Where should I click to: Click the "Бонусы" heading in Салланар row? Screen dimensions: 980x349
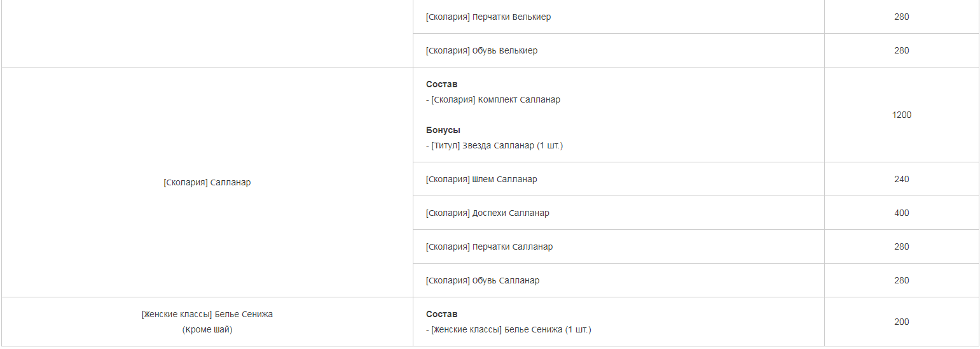click(443, 131)
